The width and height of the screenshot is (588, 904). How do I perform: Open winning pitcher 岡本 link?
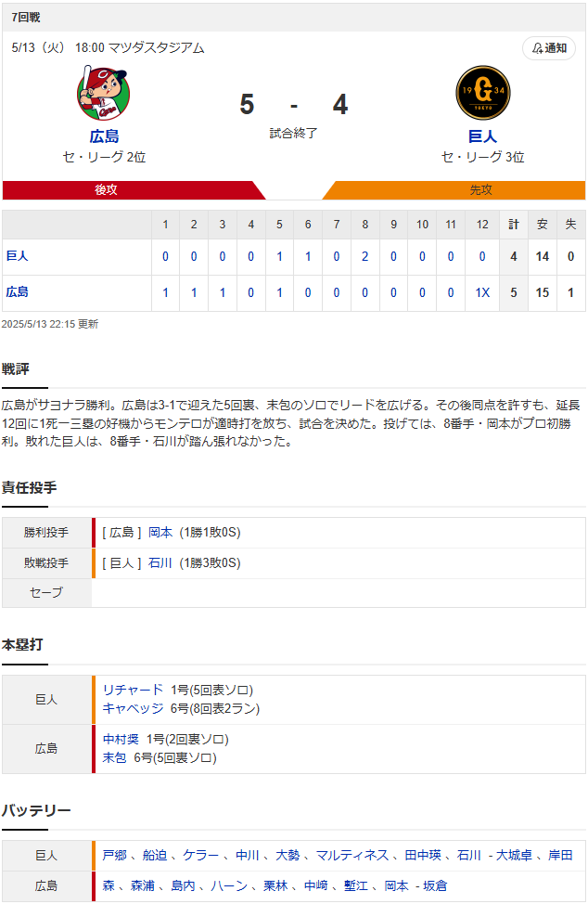coord(160,532)
